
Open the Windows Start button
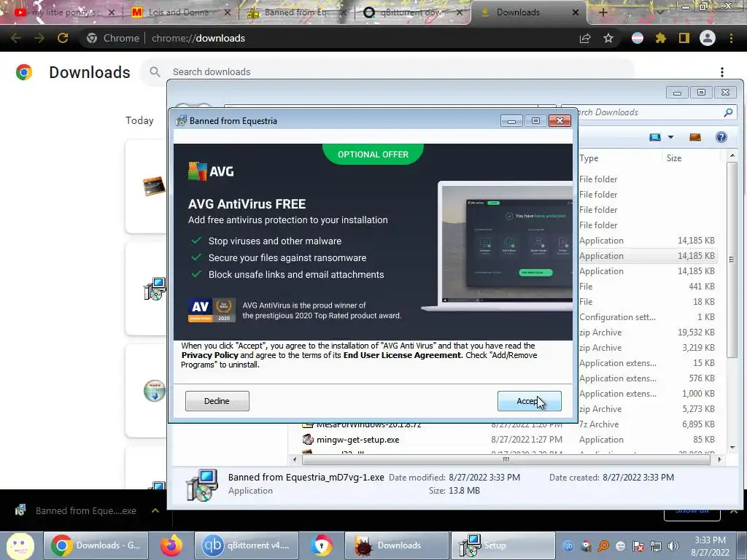click(20, 545)
